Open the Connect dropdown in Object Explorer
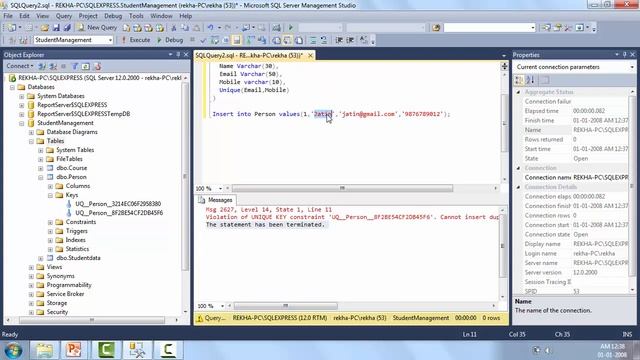The image size is (640, 360). coord(20,66)
